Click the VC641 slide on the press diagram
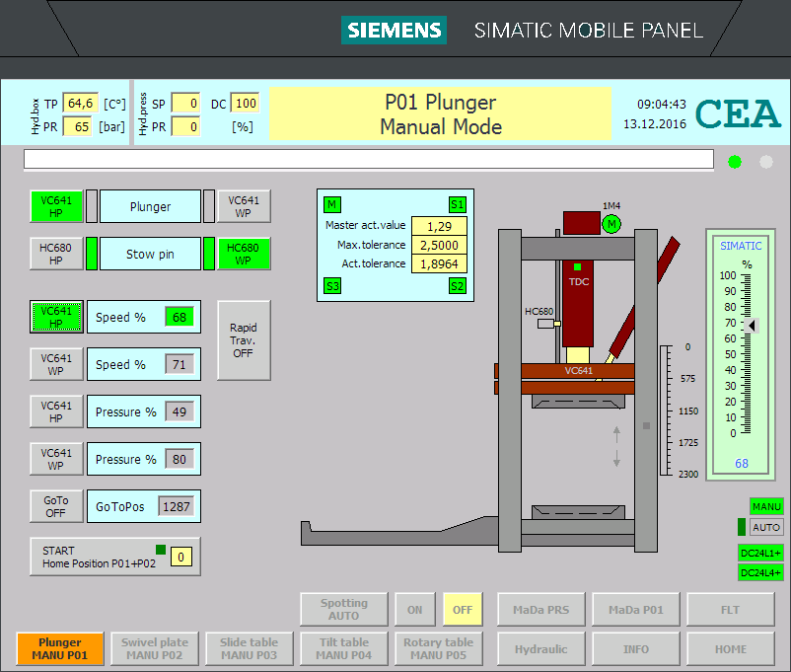This screenshot has height=672, width=791. (x=578, y=371)
